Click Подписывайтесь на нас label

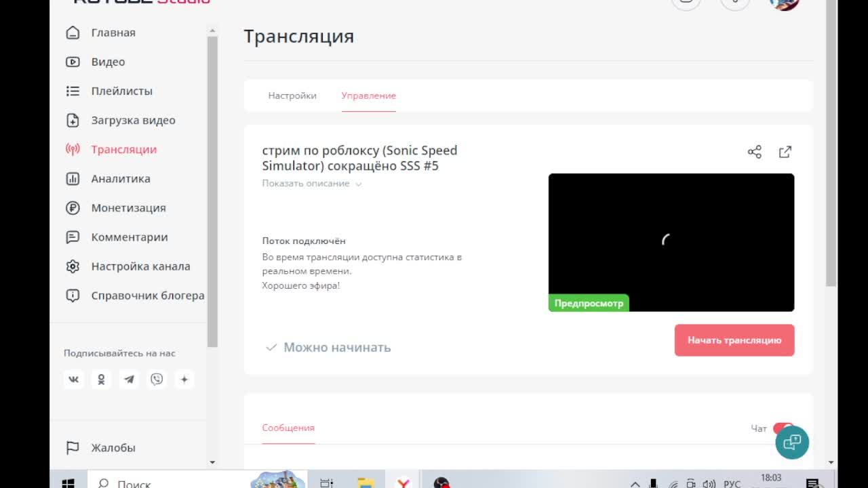119,353
